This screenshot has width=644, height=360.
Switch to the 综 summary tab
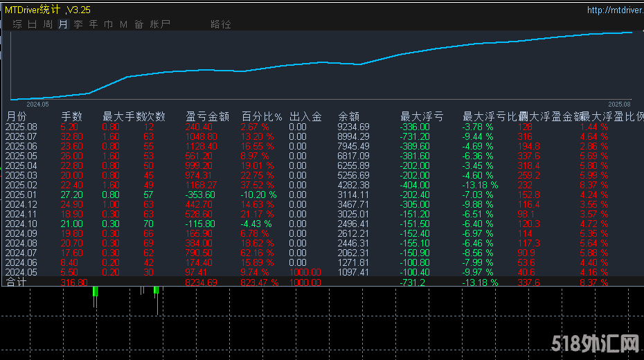17,24
